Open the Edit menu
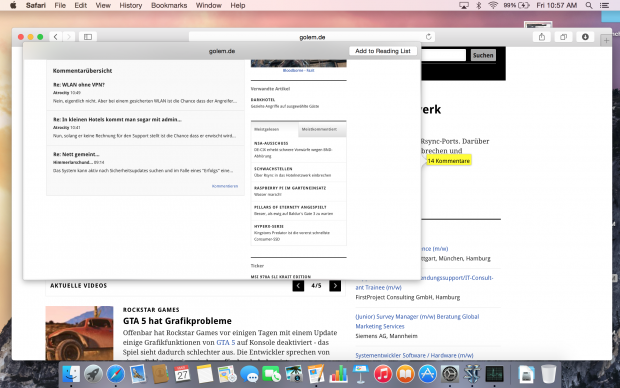This screenshot has height=388, width=620. pos(80,5)
